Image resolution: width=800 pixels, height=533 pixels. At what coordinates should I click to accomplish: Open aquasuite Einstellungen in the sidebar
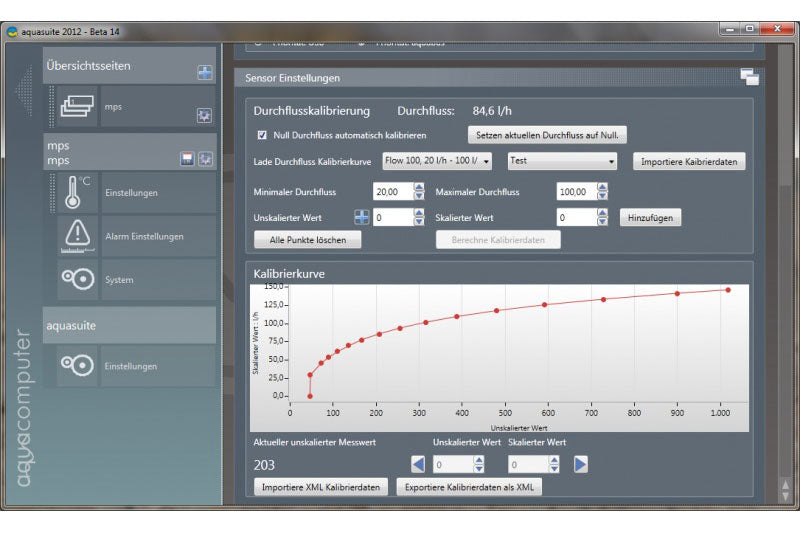click(x=130, y=366)
